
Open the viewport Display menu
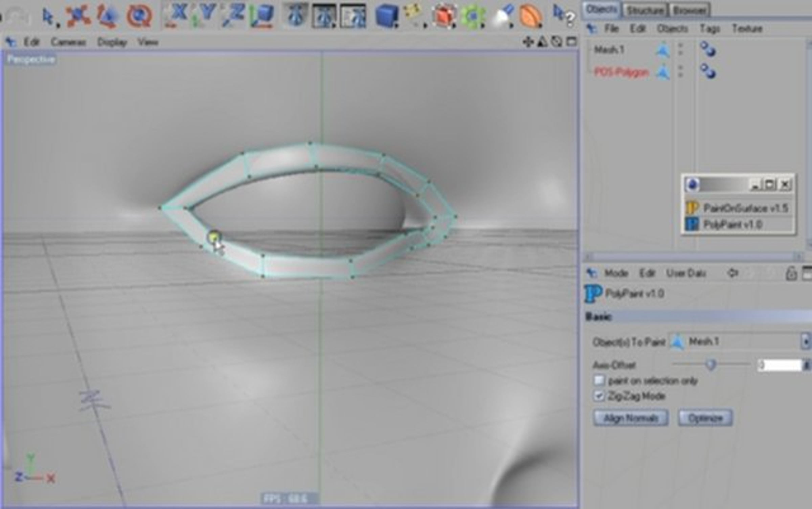[x=112, y=42]
